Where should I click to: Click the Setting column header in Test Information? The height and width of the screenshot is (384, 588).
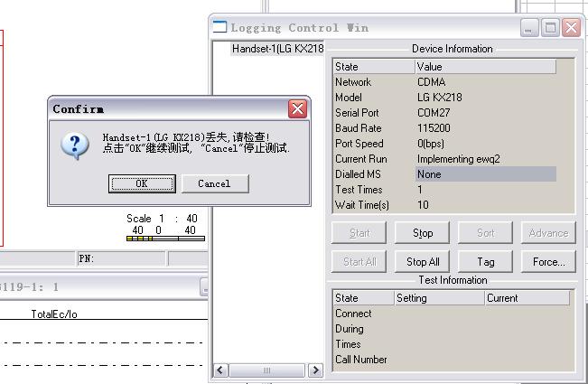439,298
